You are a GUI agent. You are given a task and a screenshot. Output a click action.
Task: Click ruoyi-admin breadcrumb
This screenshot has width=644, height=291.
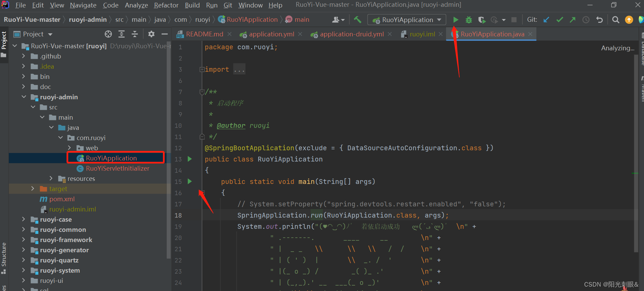click(x=88, y=20)
